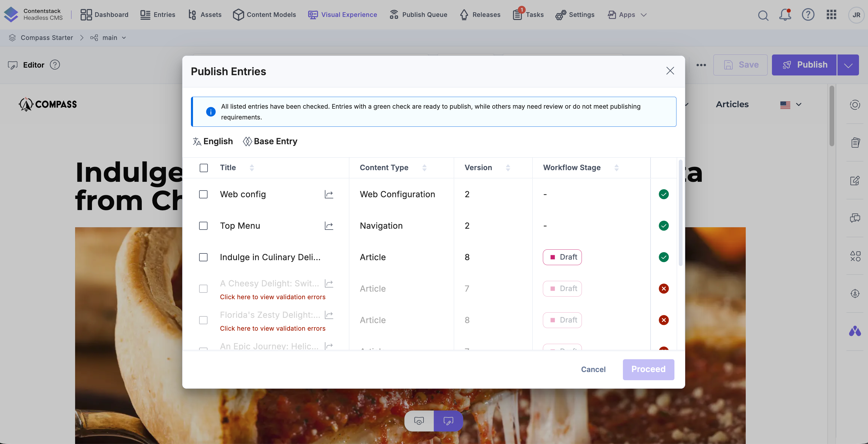Check the Web config entry checkbox
The width and height of the screenshot is (868, 444).
(x=203, y=194)
